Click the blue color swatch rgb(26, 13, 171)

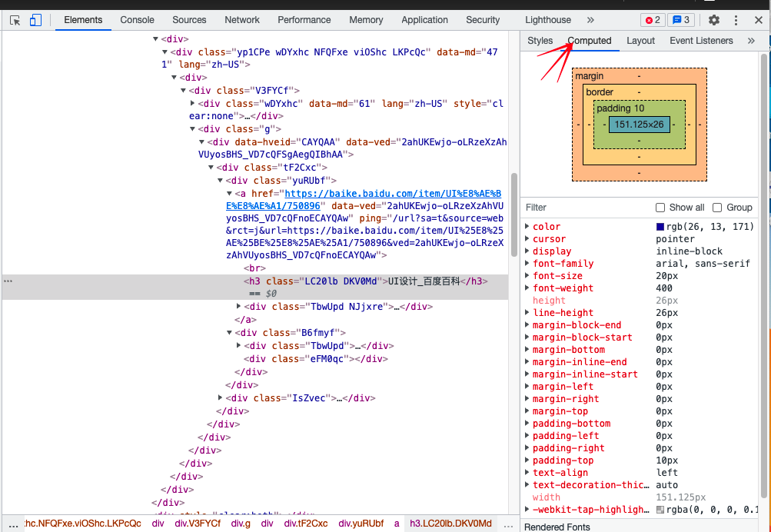point(660,227)
